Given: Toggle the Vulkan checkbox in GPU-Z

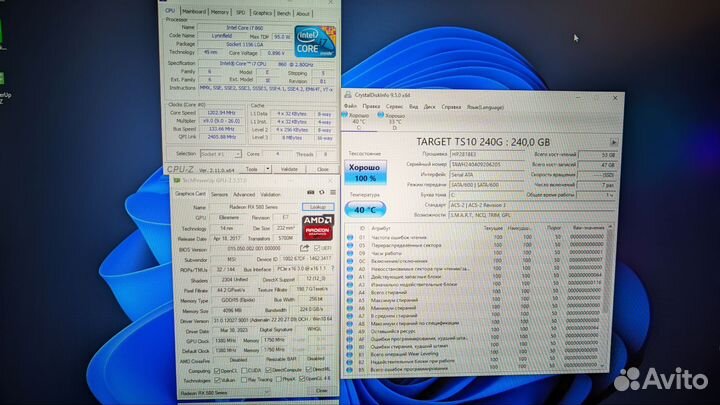Looking at the screenshot, I should point(217,380).
